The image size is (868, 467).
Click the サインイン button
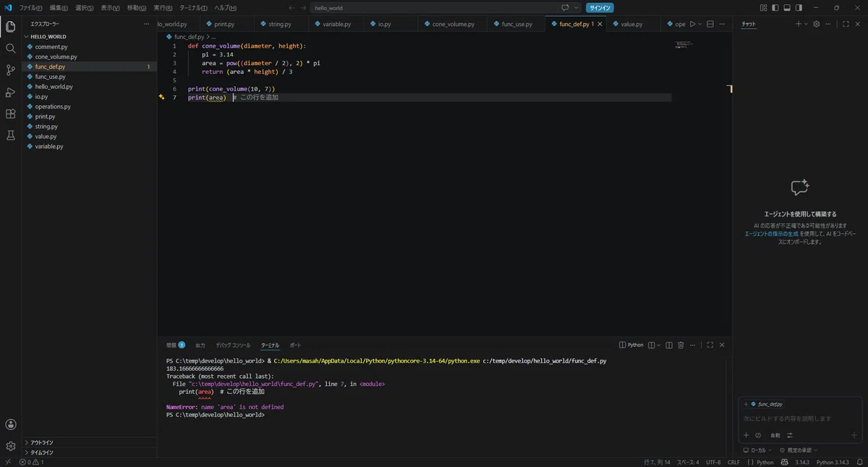[600, 8]
